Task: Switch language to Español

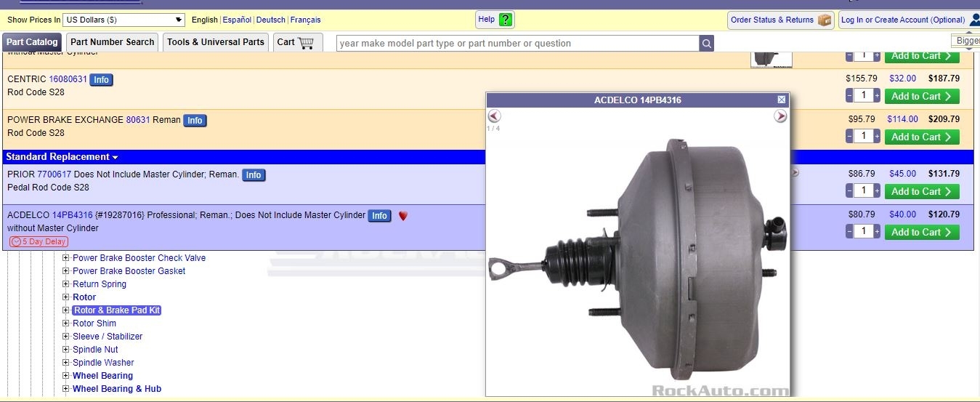Action: coord(237,20)
